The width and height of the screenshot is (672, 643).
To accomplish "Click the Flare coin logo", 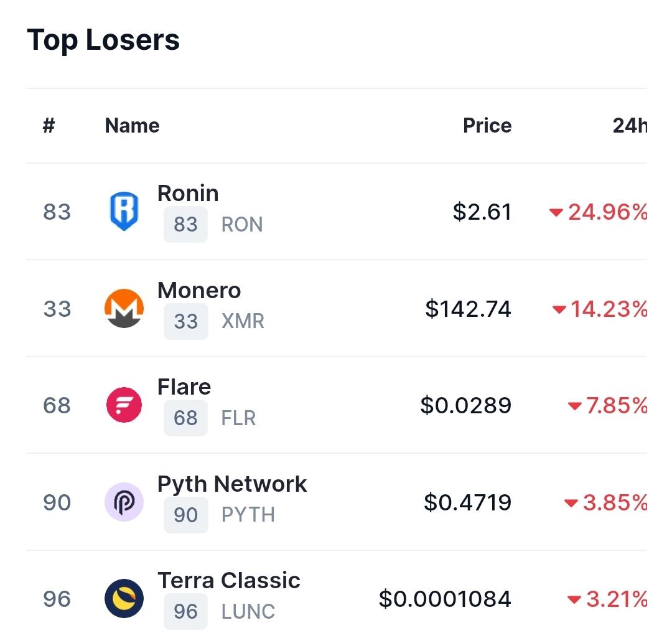I will 124,405.
